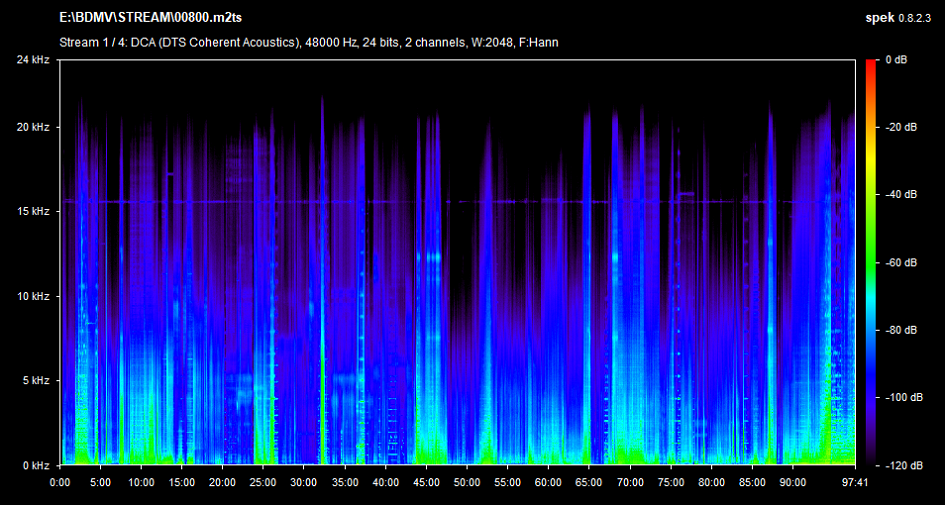Click the 65:00 time axis marker
Screen dimensions: 945x505
point(589,482)
